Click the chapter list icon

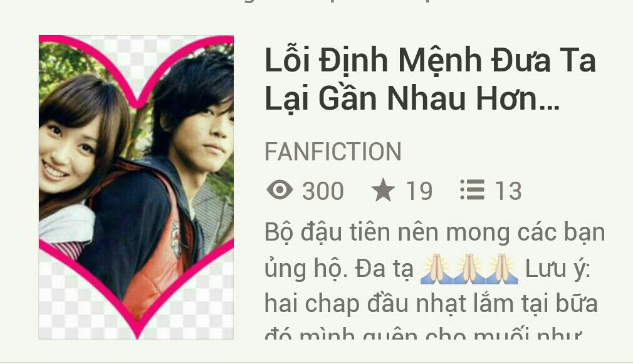tap(473, 190)
